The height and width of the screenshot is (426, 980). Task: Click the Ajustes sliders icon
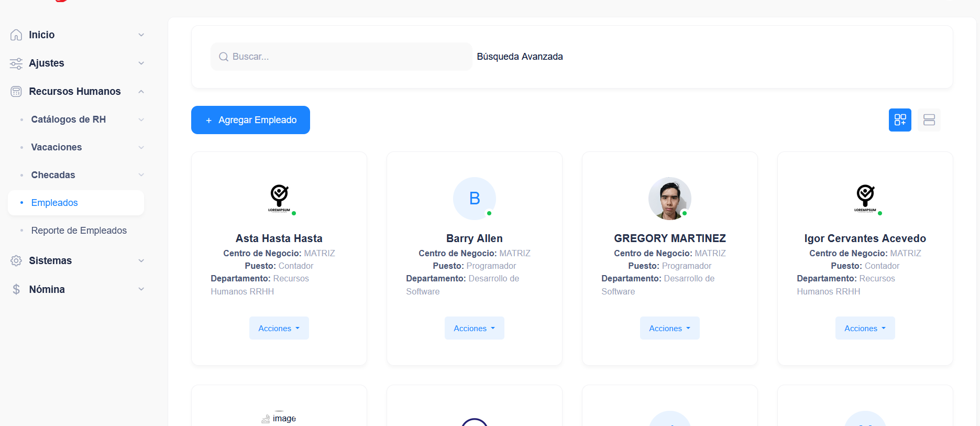coord(16,63)
